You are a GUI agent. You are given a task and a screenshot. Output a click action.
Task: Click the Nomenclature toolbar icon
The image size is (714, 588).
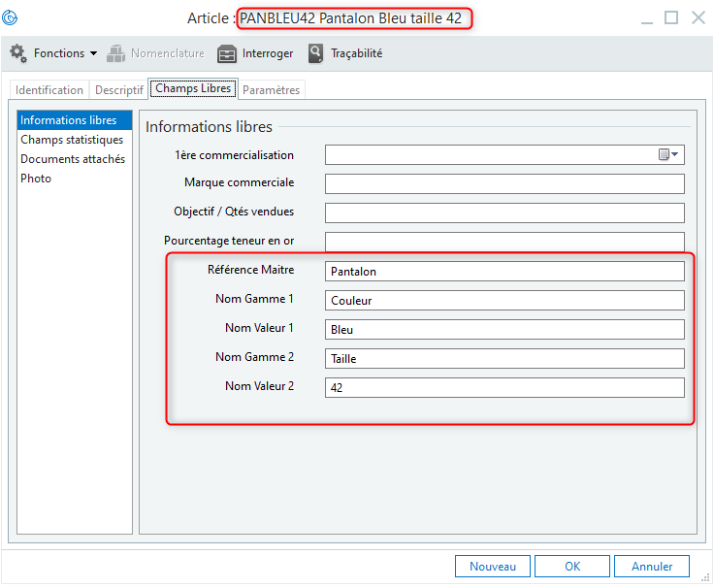click(x=116, y=53)
